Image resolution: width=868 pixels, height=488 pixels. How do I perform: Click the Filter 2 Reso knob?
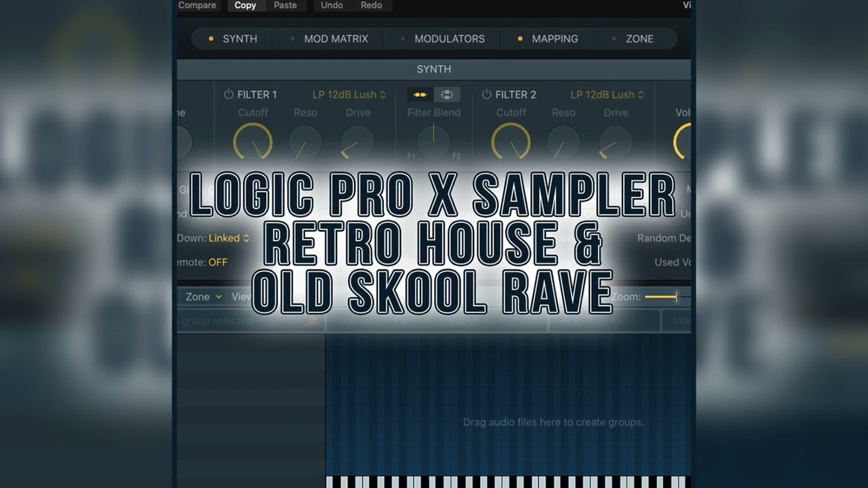(x=563, y=142)
